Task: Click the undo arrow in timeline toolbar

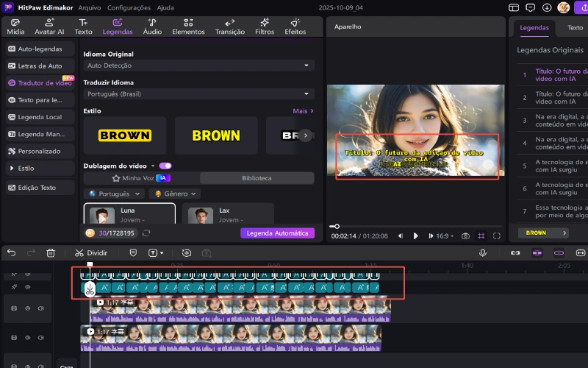Action: pyautogui.click(x=11, y=252)
